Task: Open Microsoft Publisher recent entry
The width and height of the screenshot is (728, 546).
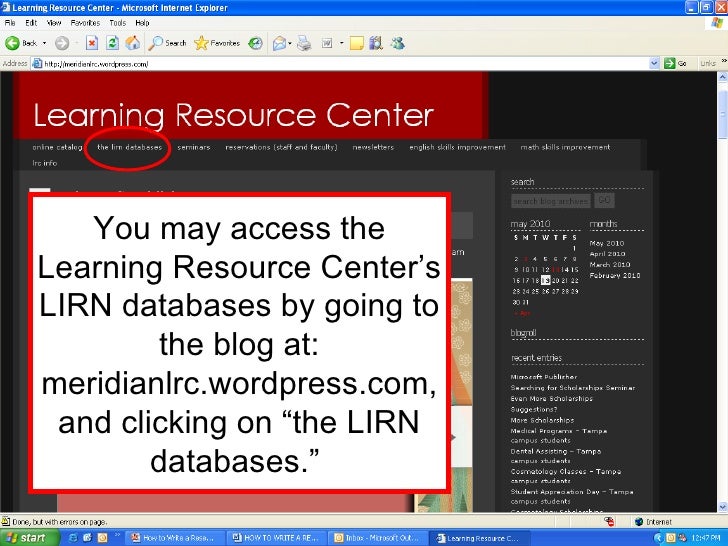Action: tap(544, 377)
